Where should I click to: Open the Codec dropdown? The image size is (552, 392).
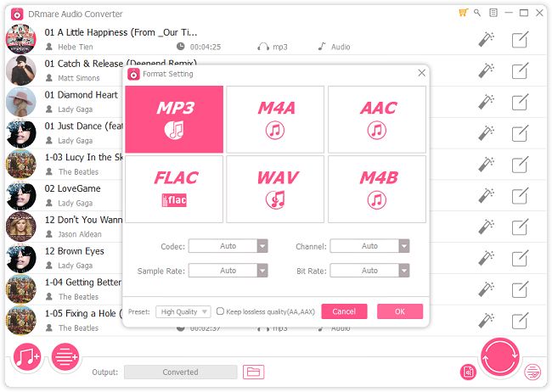pos(228,246)
